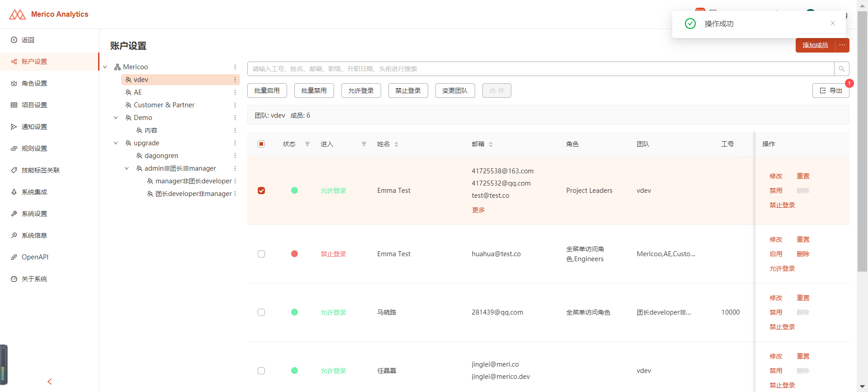Collapse the upgrade tree node

coord(116,143)
